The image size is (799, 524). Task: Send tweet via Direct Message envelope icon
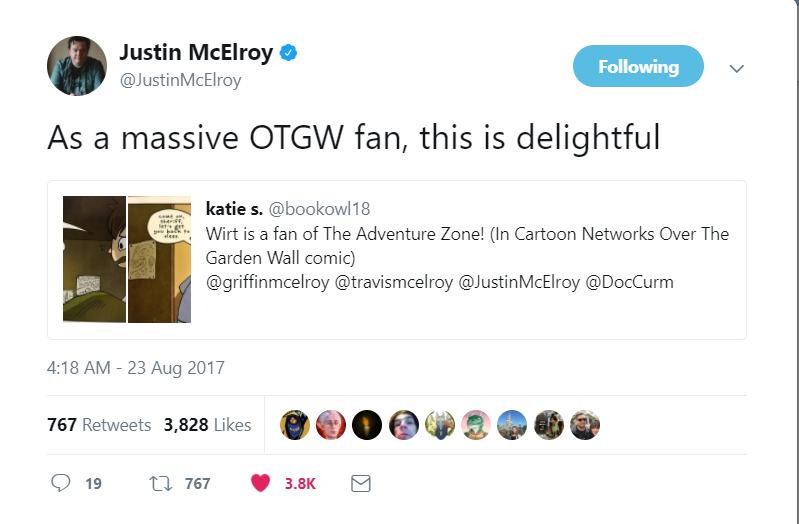click(361, 483)
